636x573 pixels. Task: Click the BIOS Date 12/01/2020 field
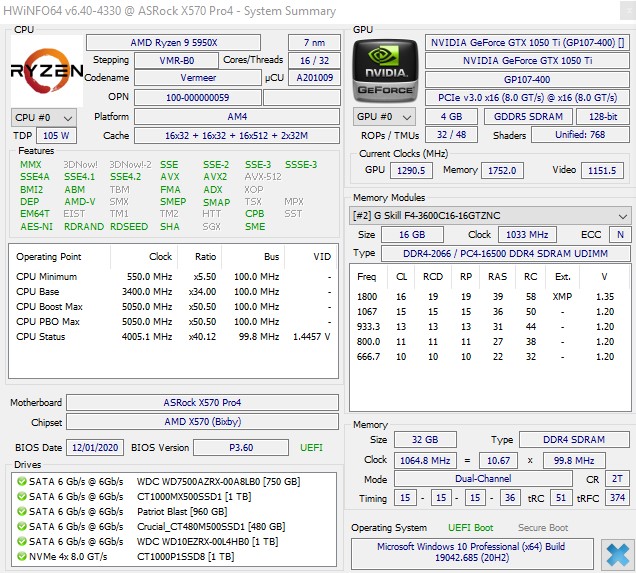tap(95, 448)
